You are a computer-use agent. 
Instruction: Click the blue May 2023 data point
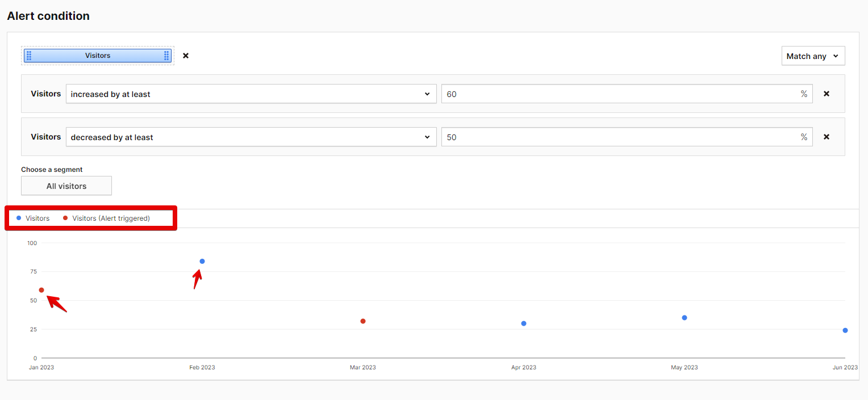pos(685,318)
